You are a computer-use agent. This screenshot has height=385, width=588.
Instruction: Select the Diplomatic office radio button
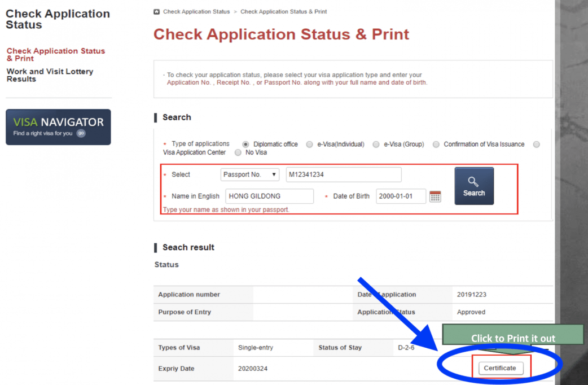click(245, 145)
